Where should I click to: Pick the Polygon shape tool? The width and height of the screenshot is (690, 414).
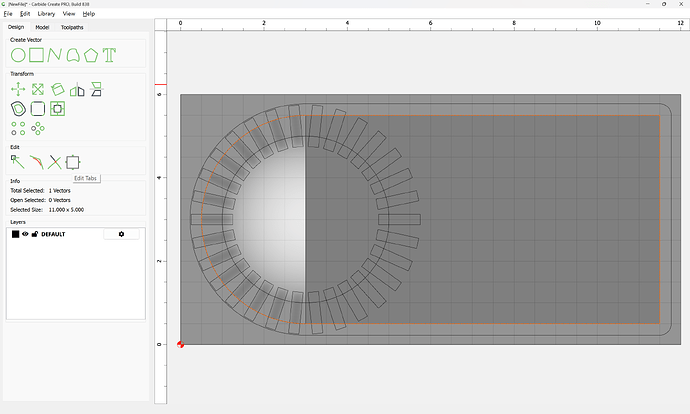pos(91,54)
